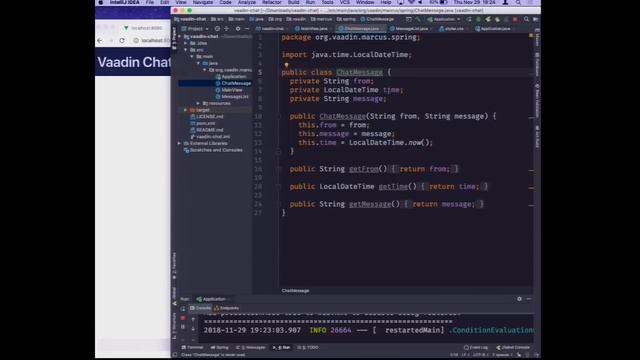The image size is (640, 360).
Task: Select the Console tab in Run panel
Action: click(200, 308)
